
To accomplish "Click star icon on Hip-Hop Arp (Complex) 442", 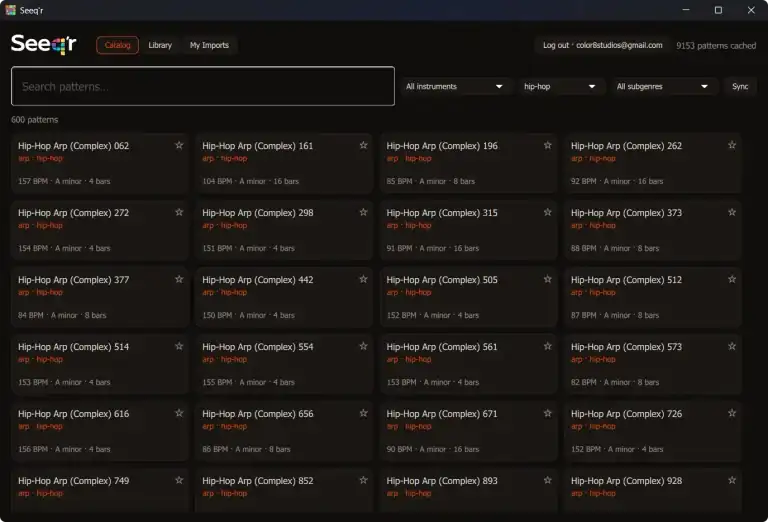I will [363, 280].
